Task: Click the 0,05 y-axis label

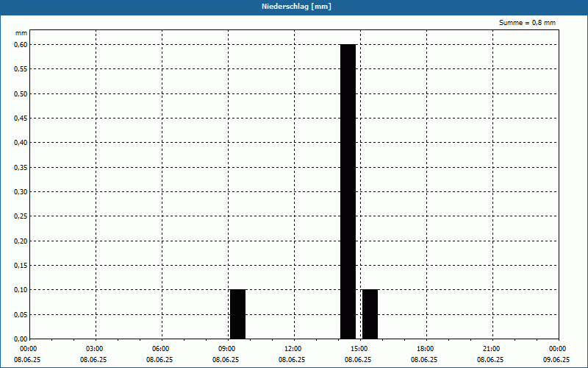Action: 21,315
